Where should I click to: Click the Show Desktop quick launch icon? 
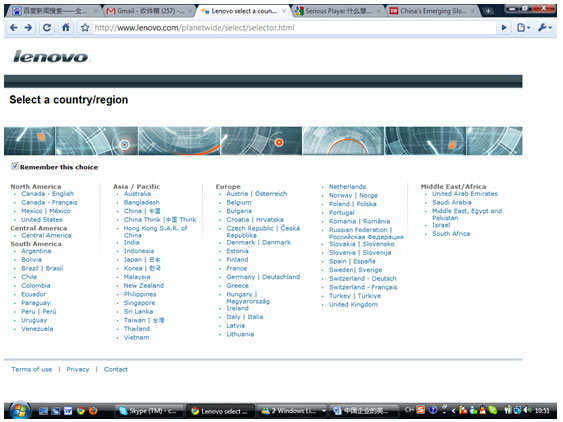coord(43,411)
